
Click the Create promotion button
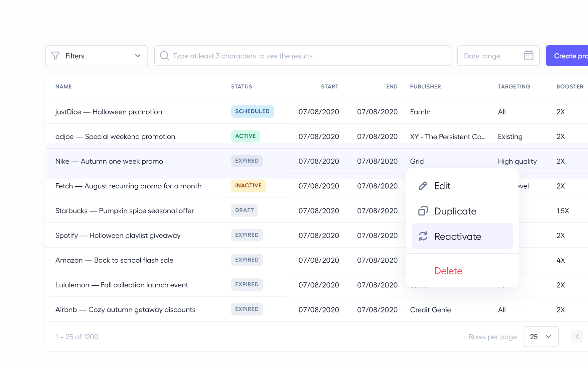[567, 56]
